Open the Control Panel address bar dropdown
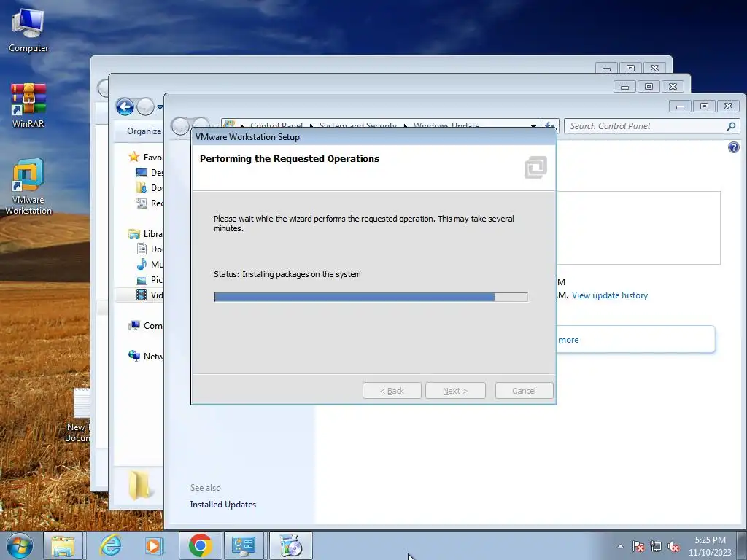The image size is (747, 560). 533,125
